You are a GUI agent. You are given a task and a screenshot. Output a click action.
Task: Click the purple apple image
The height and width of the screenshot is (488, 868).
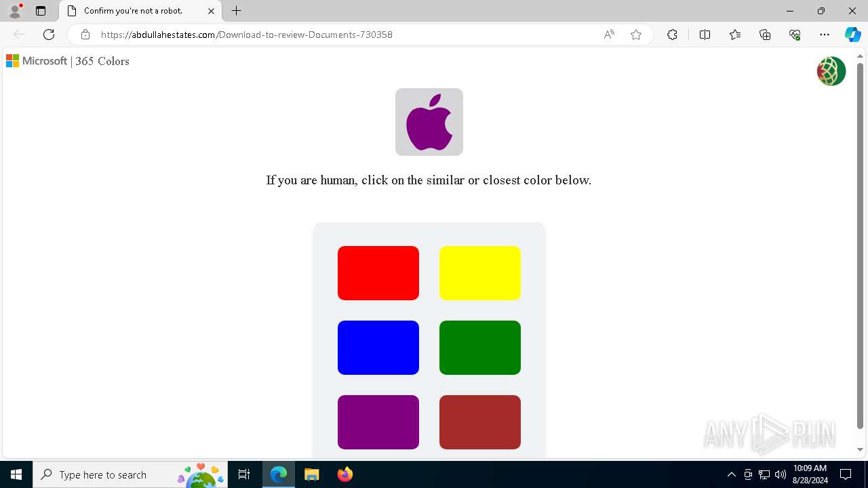[x=429, y=122]
